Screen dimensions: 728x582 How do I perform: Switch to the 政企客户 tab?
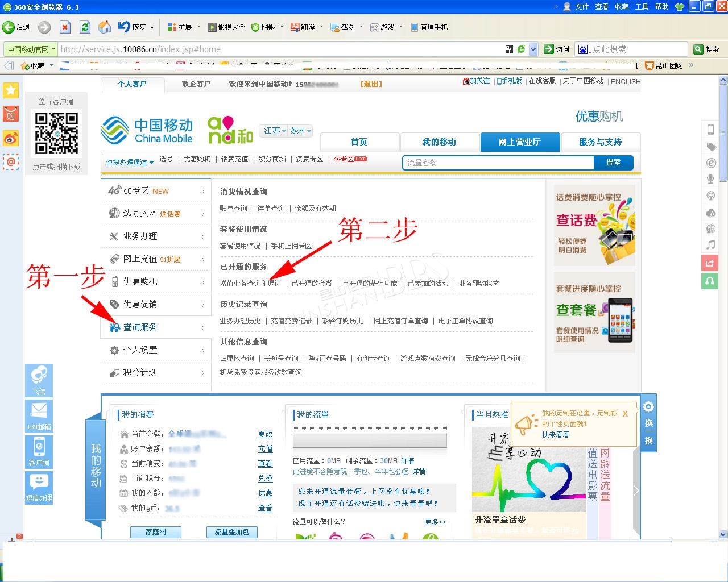coord(196,84)
